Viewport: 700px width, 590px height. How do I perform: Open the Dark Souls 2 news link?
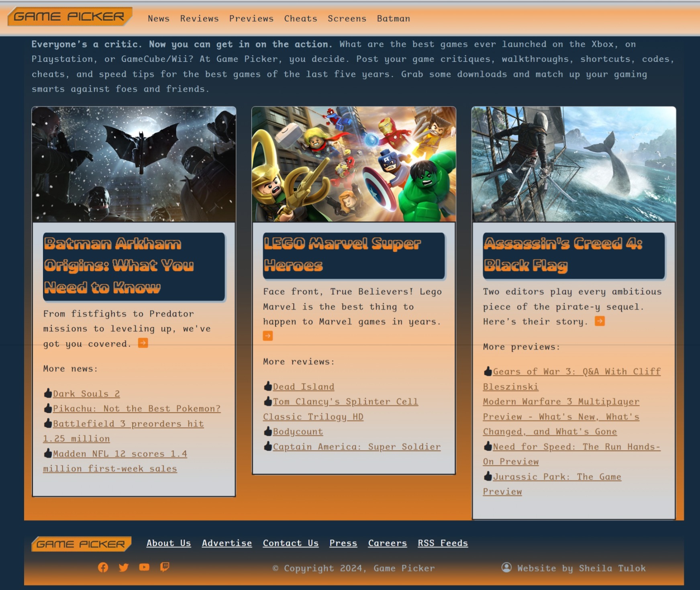(x=86, y=394)
